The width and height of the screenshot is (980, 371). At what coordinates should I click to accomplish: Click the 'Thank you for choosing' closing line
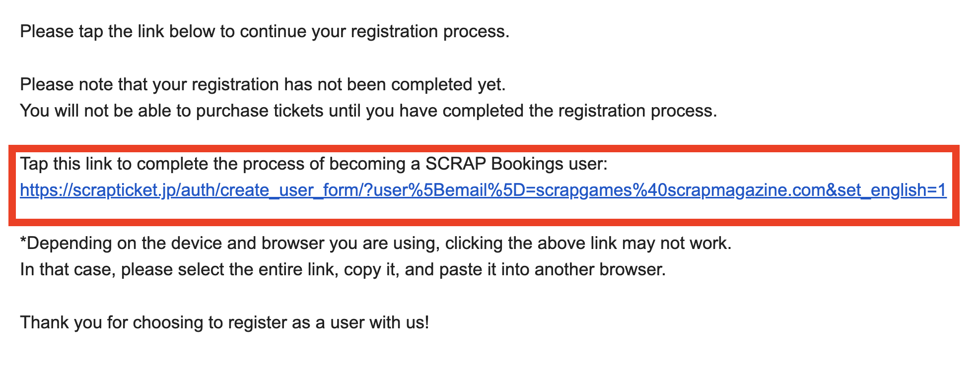coord(224,323)
